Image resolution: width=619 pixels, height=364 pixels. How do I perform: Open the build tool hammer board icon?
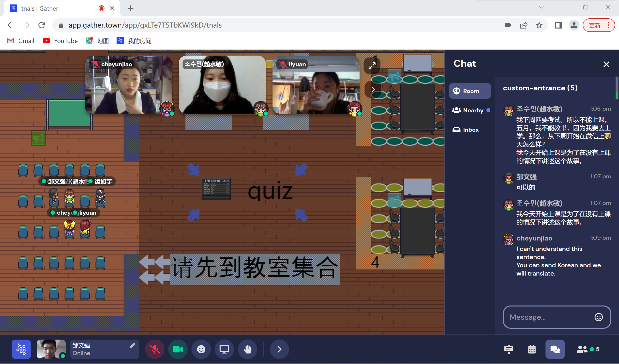click(x=508, y=349)
